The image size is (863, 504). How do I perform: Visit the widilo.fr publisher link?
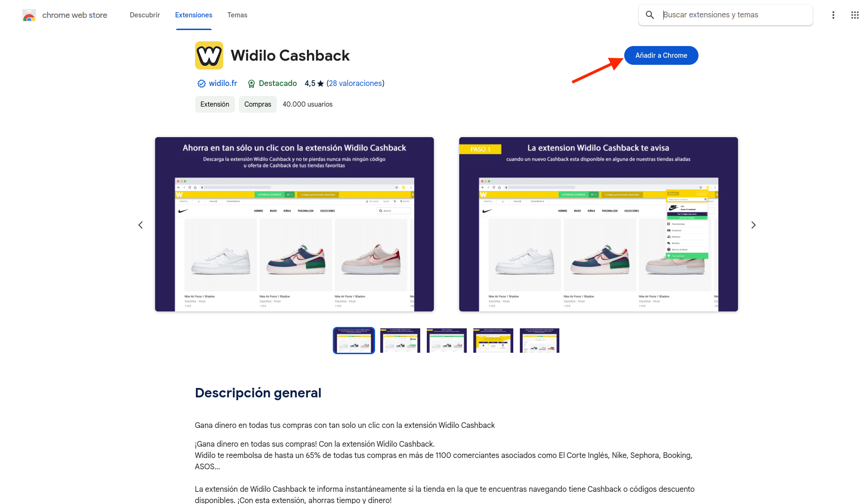223,83
